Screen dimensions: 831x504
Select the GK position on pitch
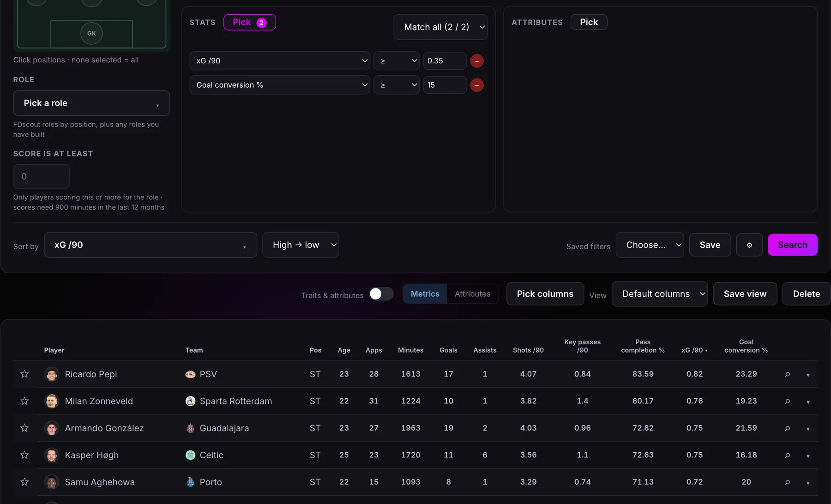pyautogui.click(x=91, y=33)
